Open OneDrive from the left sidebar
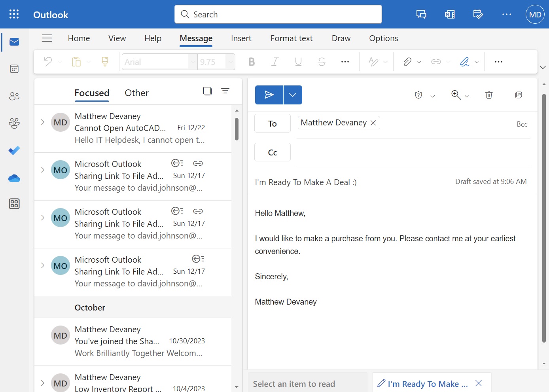Image resolution: width=549 pixels, height=392 pixels. pyautogui.click(x=14, y=178)
